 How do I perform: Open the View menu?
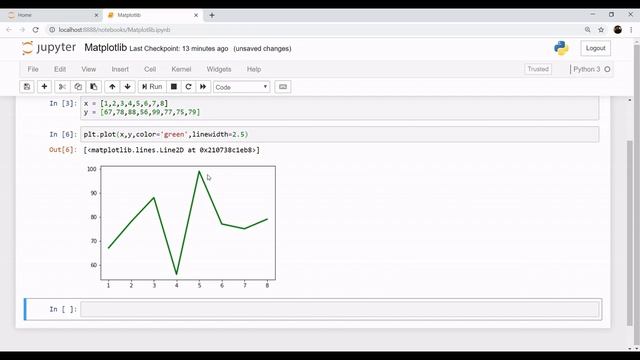pos(89,69)
